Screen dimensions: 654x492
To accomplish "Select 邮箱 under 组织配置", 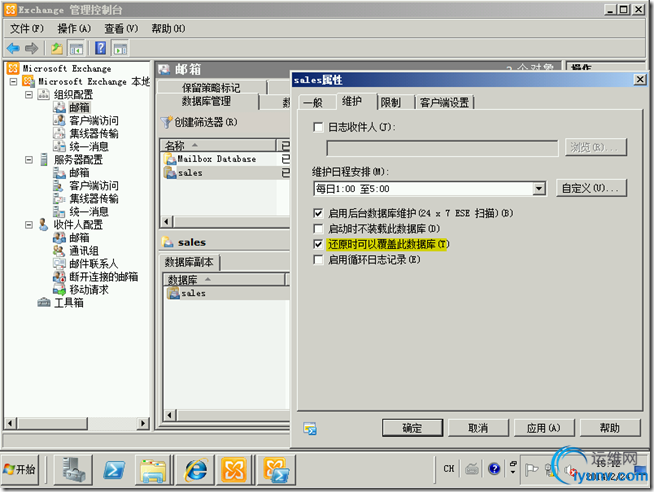I will tap(79, 108).
